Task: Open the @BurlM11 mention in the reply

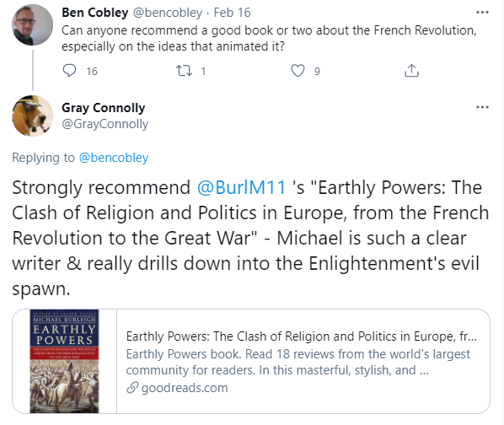Action: (241, 187)
